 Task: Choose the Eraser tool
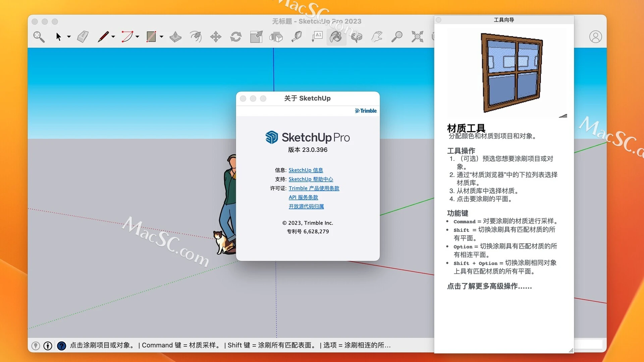tap(83, 37)
